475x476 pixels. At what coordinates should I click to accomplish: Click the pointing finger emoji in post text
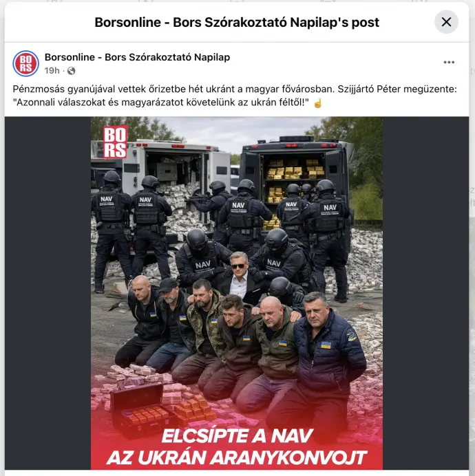click(317, 103)
